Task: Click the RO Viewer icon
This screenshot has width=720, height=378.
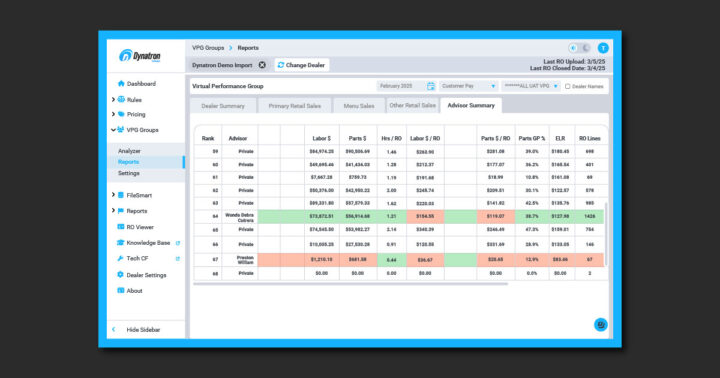Action: pyautogui.click(x=121, y=227)
